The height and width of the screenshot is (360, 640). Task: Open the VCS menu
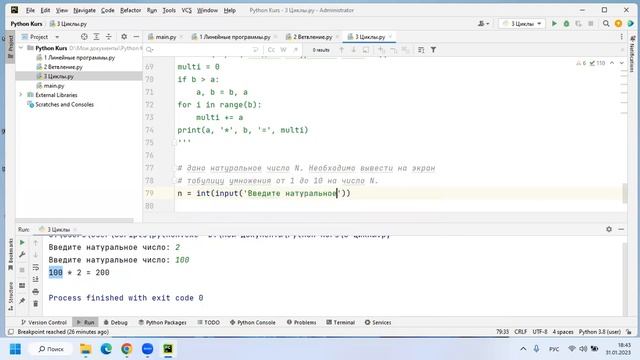pos(187,10)
